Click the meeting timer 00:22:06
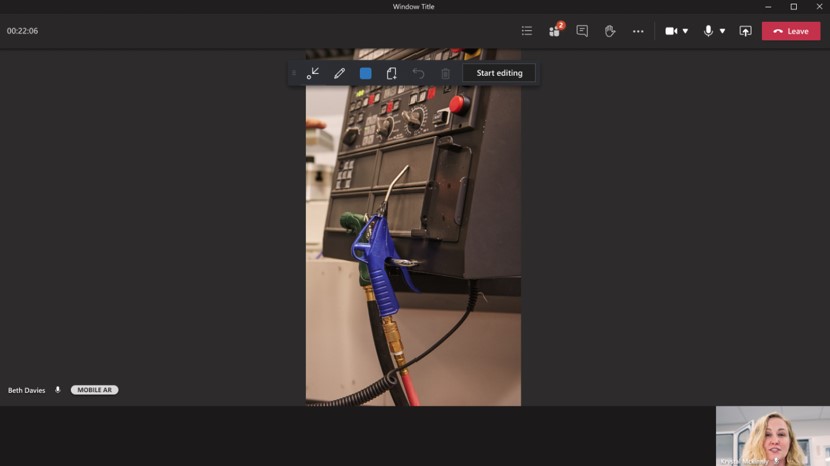 tap(22, 31)
